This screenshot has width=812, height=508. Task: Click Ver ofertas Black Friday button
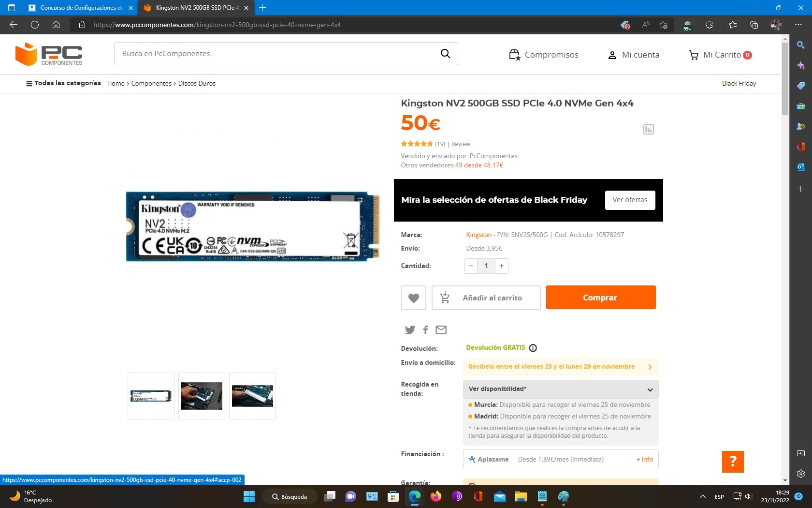[x=630, y=200]
